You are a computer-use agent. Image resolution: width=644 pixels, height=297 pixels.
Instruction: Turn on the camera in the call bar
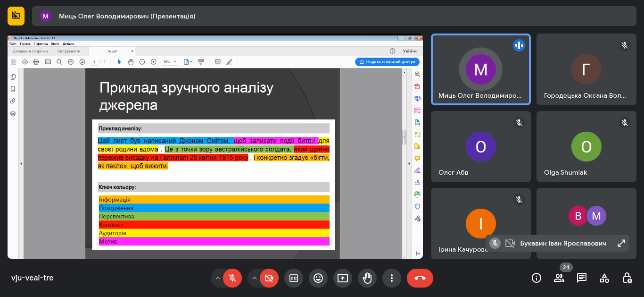point(269,278)
